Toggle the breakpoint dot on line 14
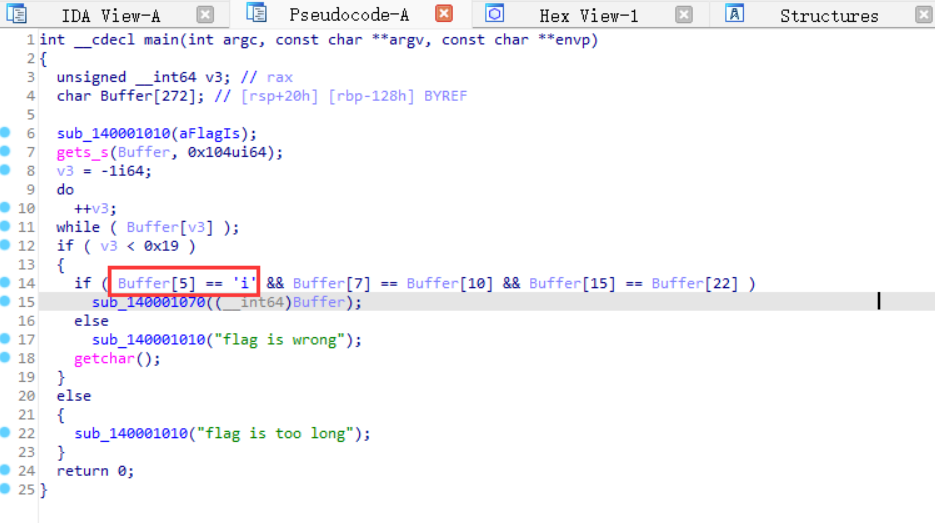 click(x=5, y=282)
